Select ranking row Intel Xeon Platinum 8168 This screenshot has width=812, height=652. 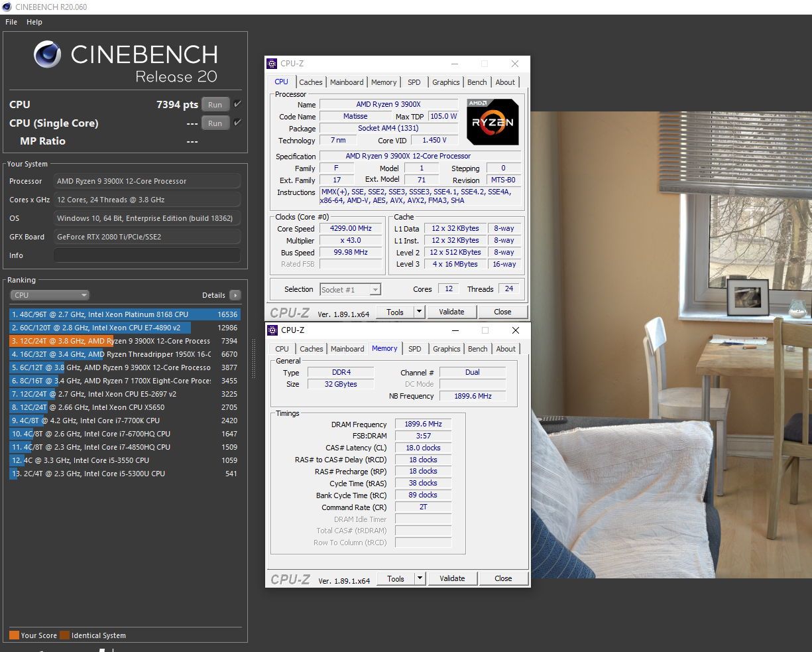[125, 314]
